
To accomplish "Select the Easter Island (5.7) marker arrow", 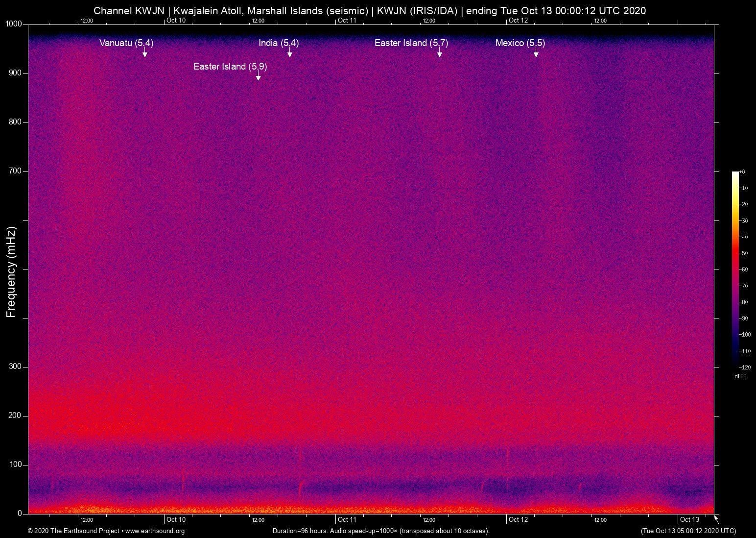I will coord(439,54).
